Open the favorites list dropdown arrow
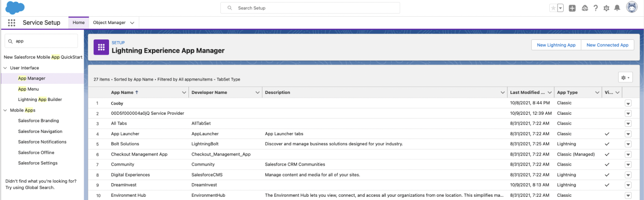Image resolution: width=644 pixels, height=200 pixels. 560,8
